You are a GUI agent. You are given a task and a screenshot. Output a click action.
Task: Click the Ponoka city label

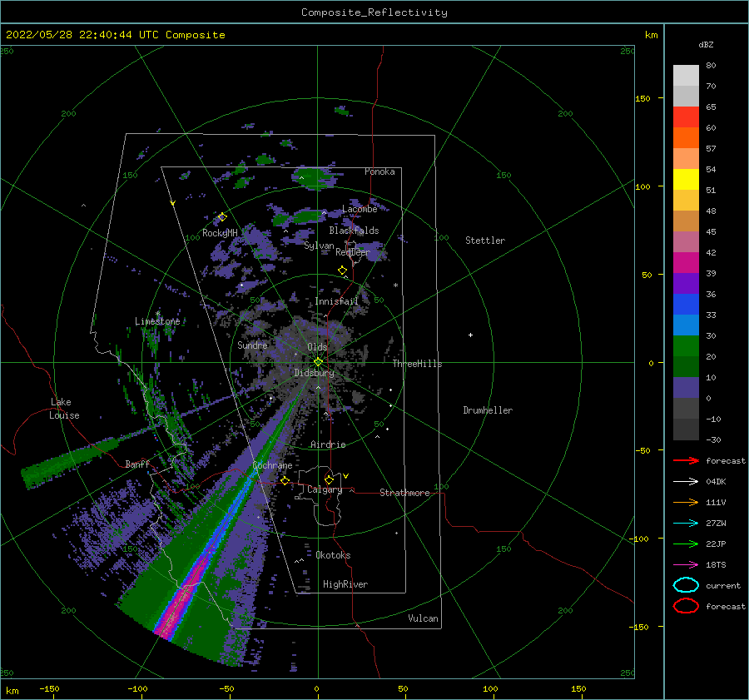tap(379, 171)
